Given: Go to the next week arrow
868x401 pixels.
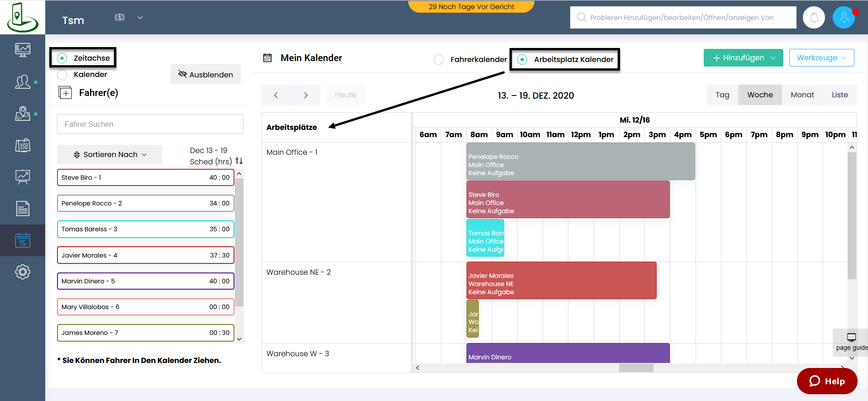Looking at the screenshot, I should point(306,95).
